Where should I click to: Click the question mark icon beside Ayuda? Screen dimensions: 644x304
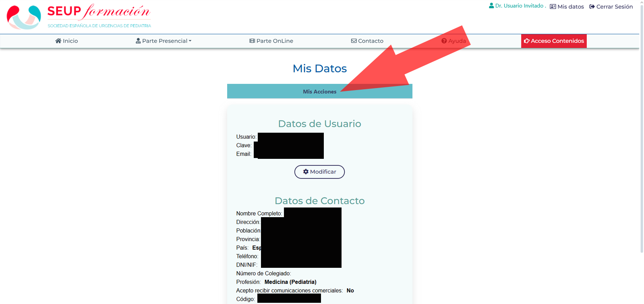coord(444,41)
